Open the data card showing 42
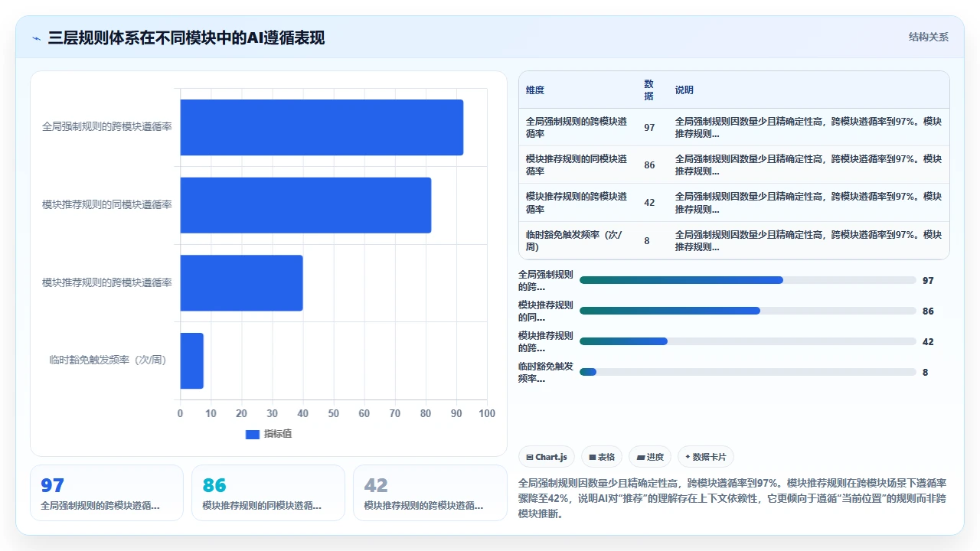 (x=430, y=493)
